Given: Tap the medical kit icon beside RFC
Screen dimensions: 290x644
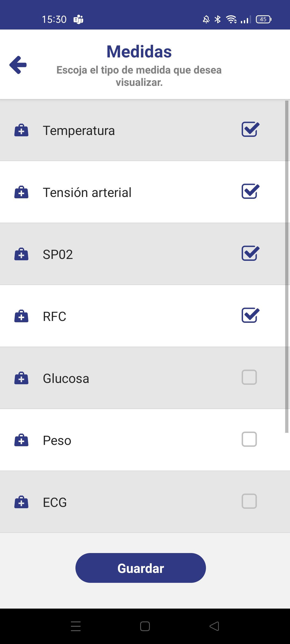Looking at the screenshot, I should click(x=21, y=316).
